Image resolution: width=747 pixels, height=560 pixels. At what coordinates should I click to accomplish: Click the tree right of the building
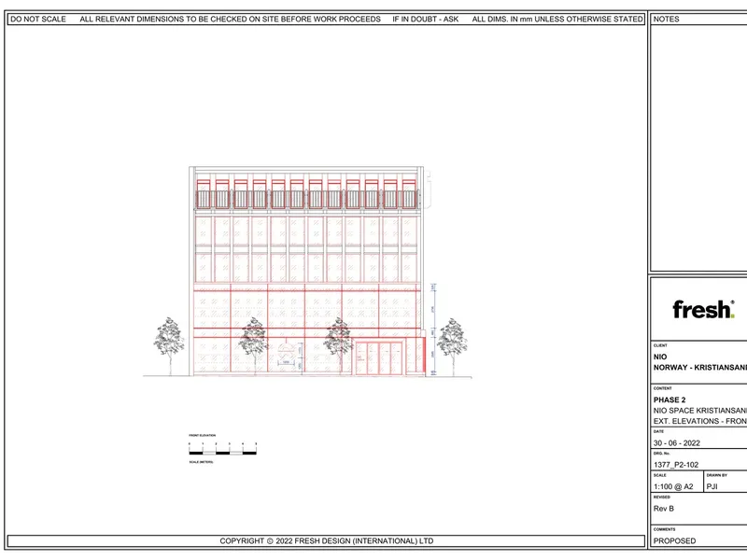452,347
